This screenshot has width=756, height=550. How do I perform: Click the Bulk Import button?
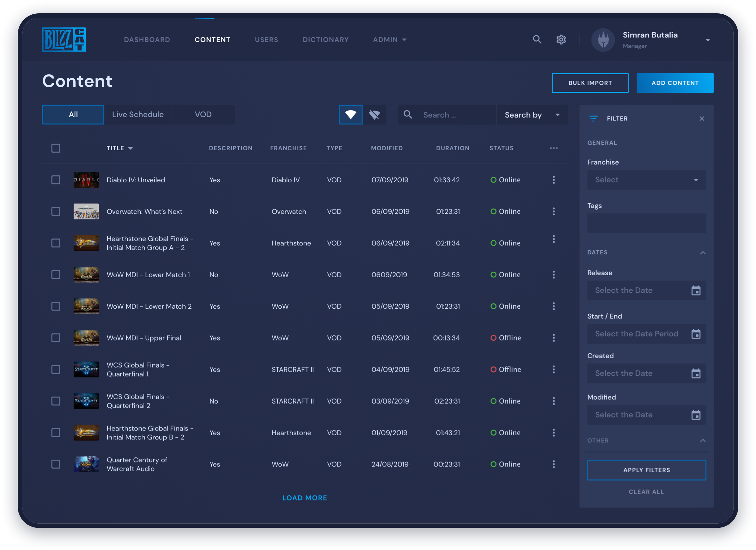click(590, 83)
